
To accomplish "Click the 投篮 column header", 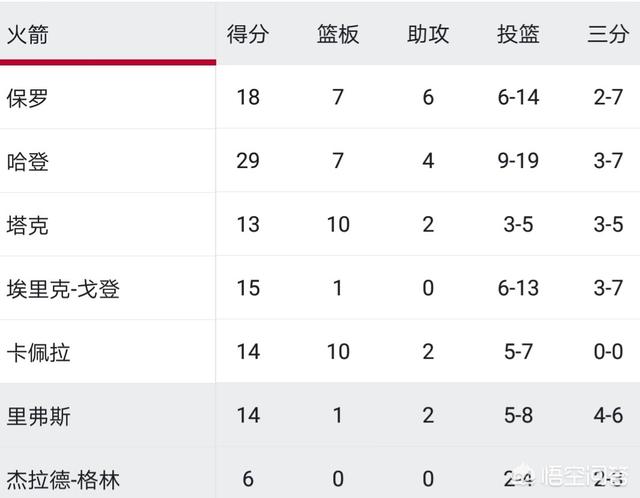I will (518, 34).
